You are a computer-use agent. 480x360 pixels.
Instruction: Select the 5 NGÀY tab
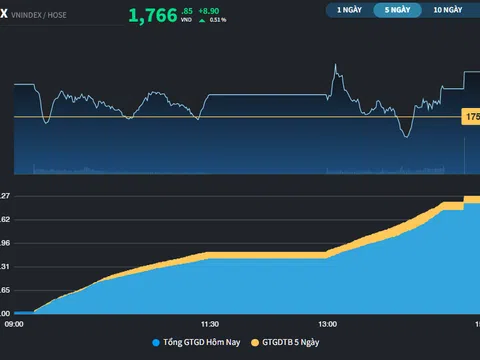tap(397, 10)
